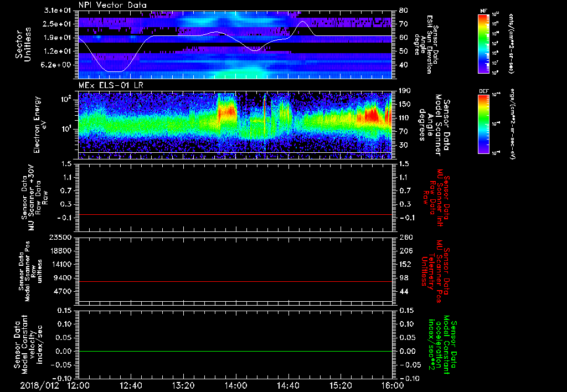Image resolution: width=567 pixels, height=392 pixels.
Task: Click the 'ESH Sun Elevation Angle' axis label
Action: [x=426, y=44]
